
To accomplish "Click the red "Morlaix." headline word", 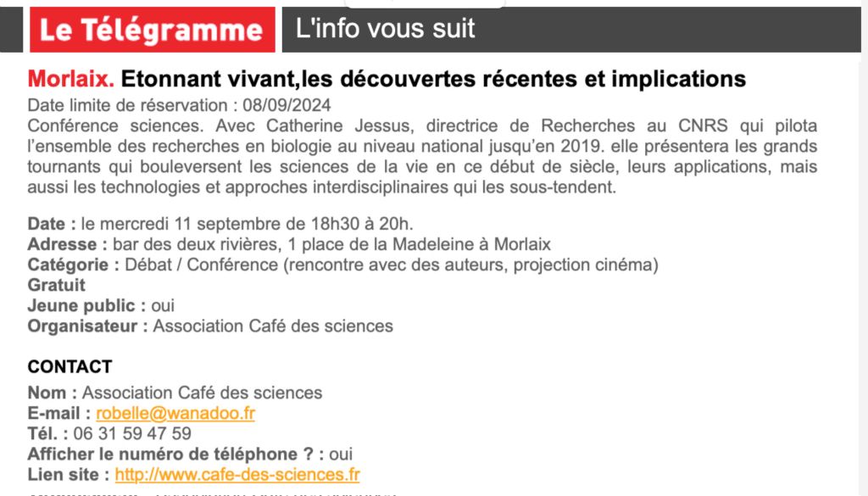I will [71, 79].
